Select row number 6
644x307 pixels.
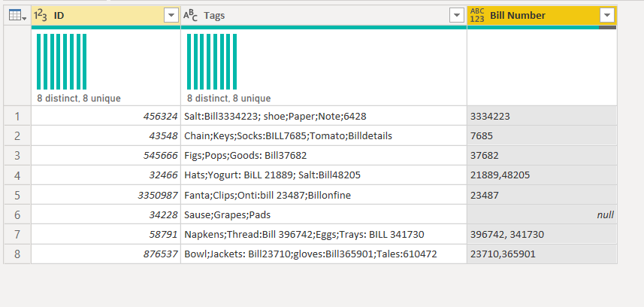click(x=17, y=214)
